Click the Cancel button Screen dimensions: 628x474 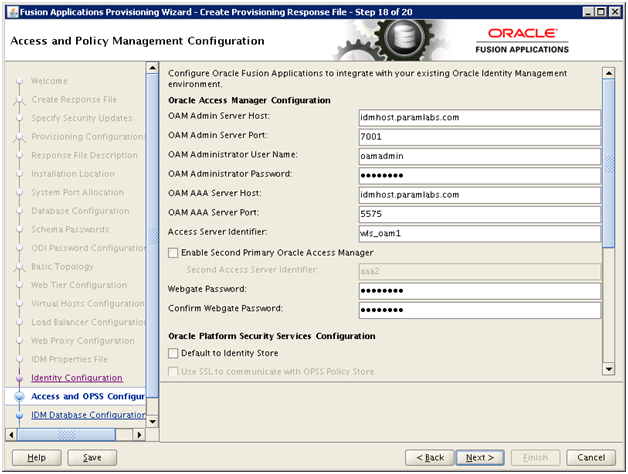591,458
